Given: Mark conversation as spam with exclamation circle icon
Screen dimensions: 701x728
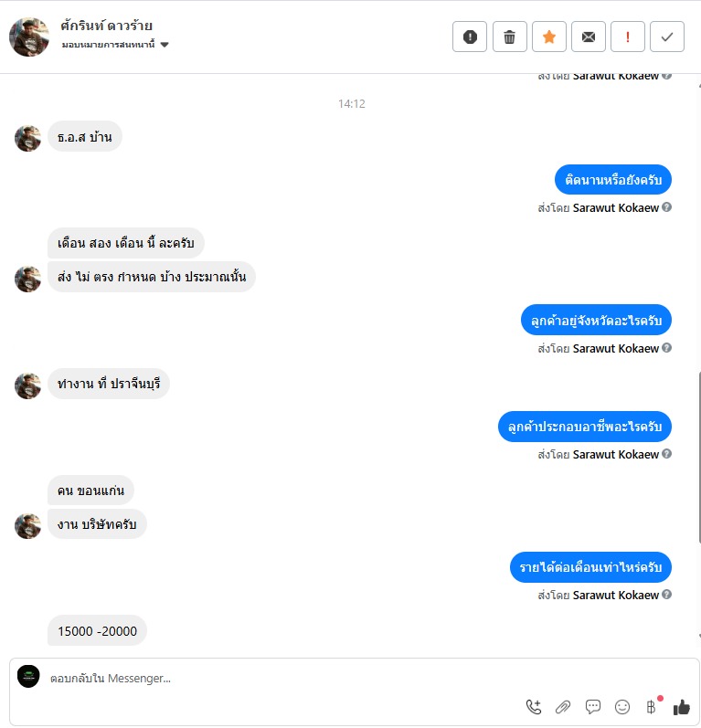Looking at the screenshot, I should click(x=470, y=37).
